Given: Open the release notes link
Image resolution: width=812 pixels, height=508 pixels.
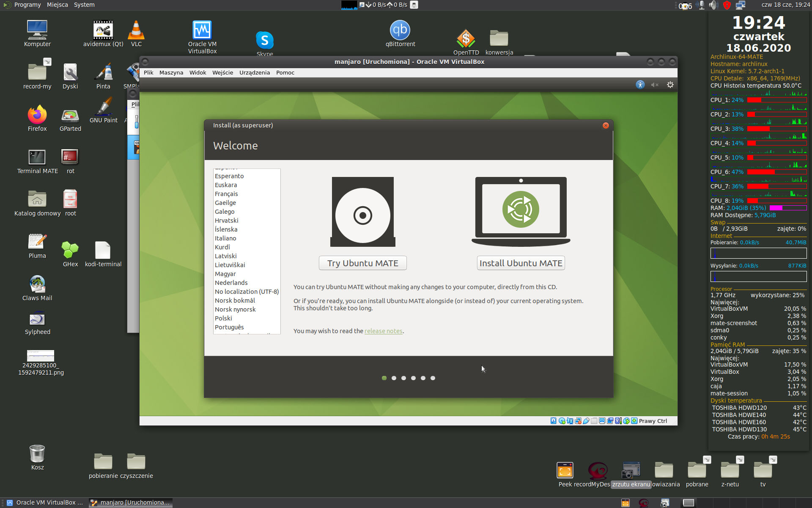Looking at the screenshot, I should 383,331.
